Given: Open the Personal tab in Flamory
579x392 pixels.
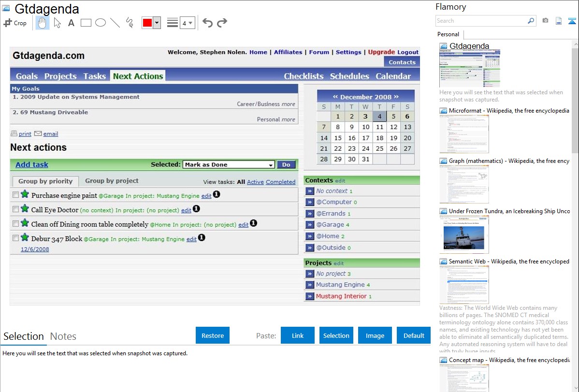Looking at the screenshot, I should (x=448, y=34).
